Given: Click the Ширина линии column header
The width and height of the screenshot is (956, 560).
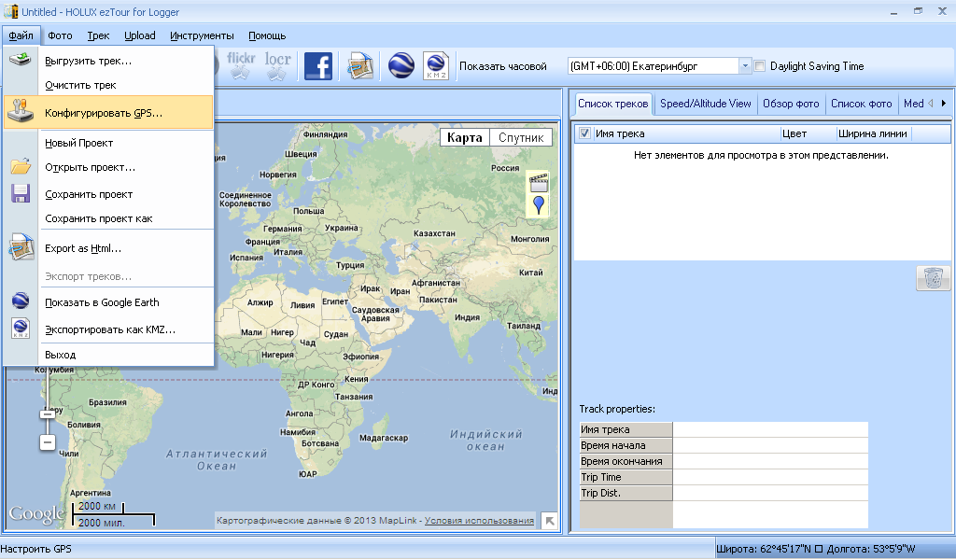Looking at the screenshot, I should (873, 133).
